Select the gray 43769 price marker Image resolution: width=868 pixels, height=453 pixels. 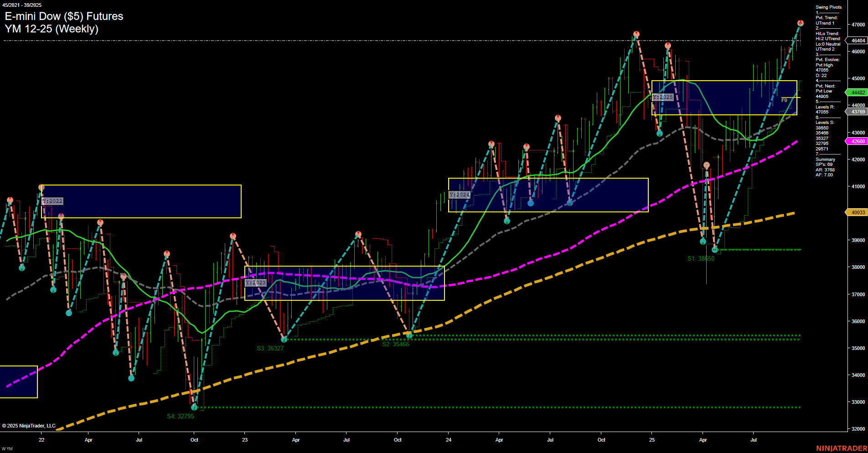[x=858, y=112]
